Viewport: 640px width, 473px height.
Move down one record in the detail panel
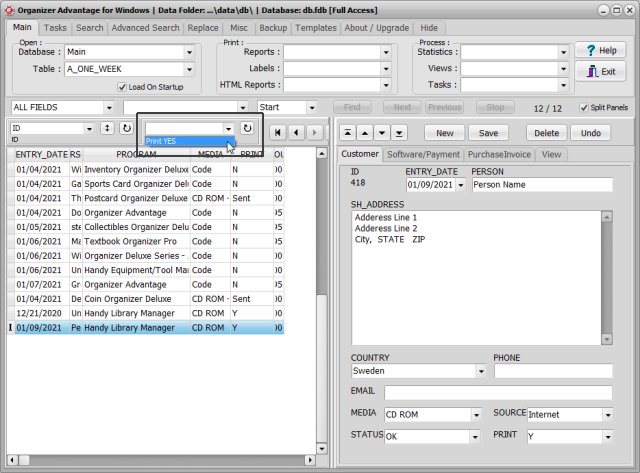tap(382, 133)
